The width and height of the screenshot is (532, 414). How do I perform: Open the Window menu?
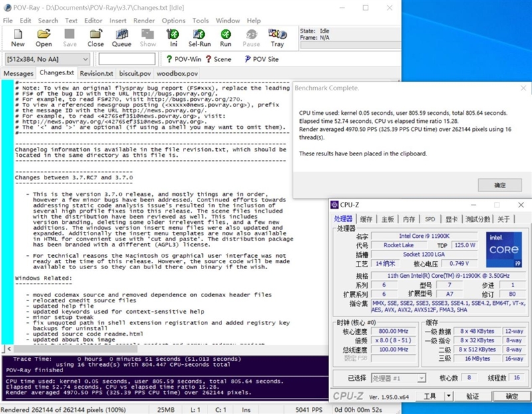pyautogui.click(x=227, y=21)
